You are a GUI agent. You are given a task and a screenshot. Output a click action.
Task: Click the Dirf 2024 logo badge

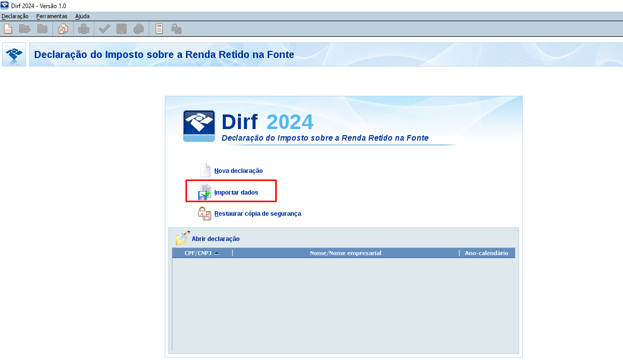click(x=199, y=126)
